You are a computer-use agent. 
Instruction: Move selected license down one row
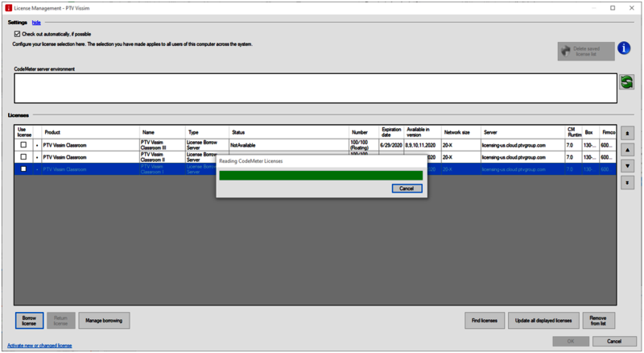[628, 166]
